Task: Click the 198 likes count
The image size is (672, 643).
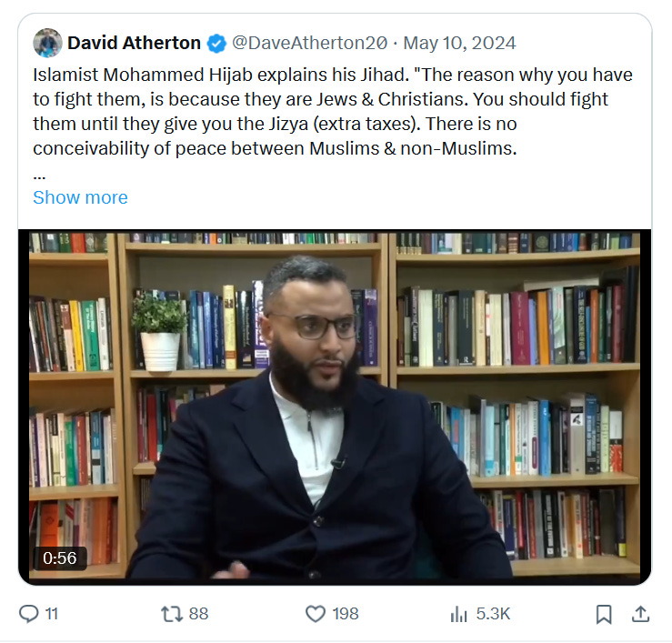Action: pyautogui.click(x=346, y=614)
